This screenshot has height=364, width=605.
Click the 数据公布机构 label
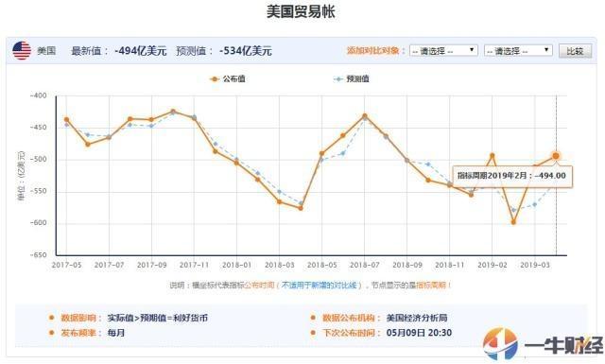(352, 318)
